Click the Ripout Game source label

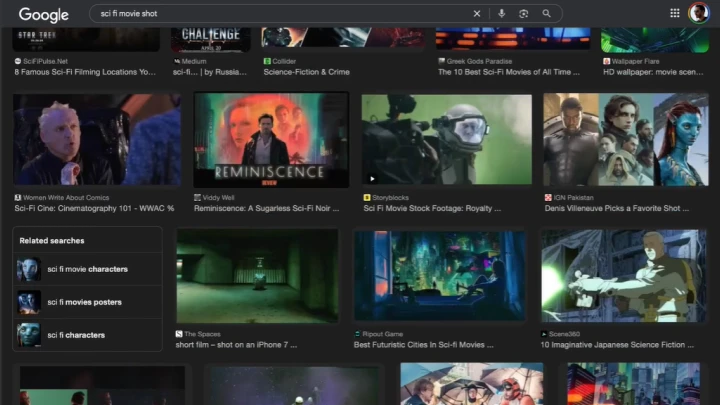tap(378, 334)
